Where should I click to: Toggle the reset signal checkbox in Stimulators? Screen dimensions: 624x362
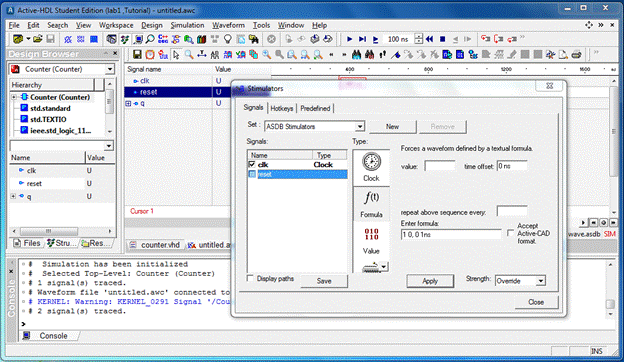pyautogui.click(x=252, y=174)
